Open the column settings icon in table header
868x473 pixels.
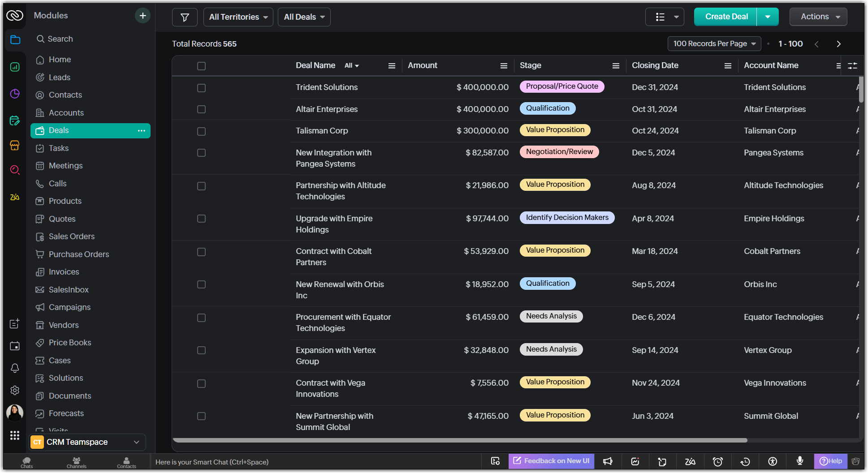[852, 66]
